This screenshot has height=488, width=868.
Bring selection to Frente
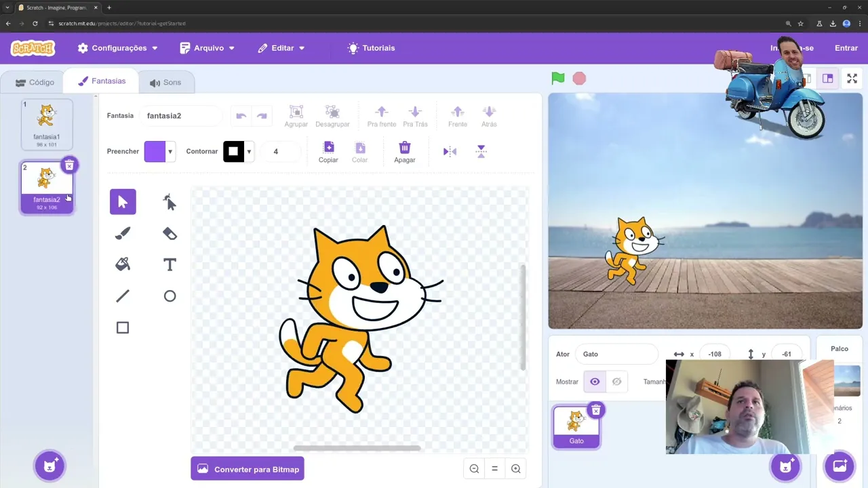click(458, 116)
